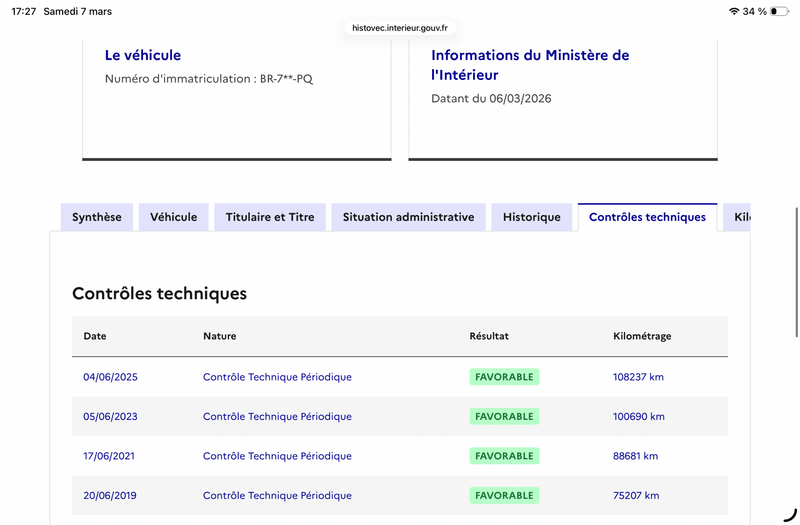Tap the histovec.interieur.gouv.fr address pill

pyautogui.click(x=400, y=28)
